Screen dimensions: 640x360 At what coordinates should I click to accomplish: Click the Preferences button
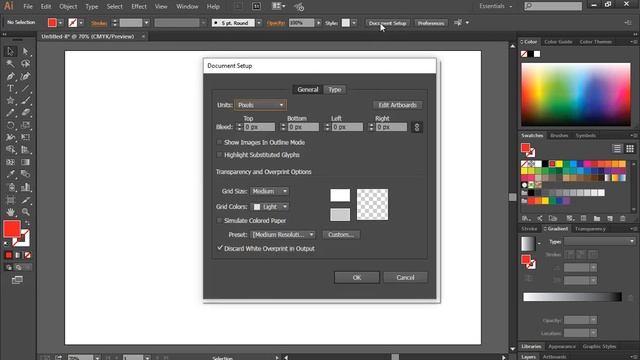click(431, 23)
